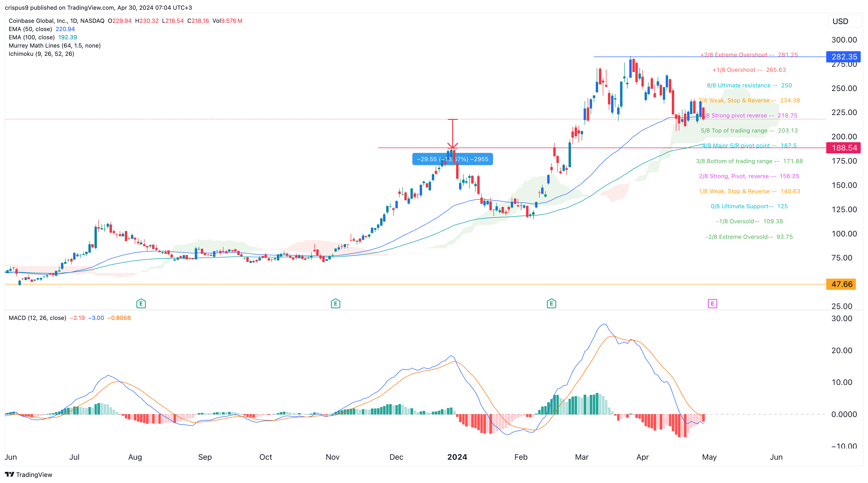Click the green earnings icon near November

pos(335,303)
